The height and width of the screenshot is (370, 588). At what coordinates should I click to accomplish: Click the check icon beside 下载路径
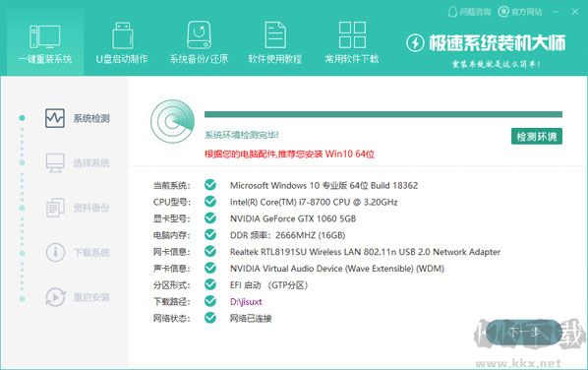point(210,301)
